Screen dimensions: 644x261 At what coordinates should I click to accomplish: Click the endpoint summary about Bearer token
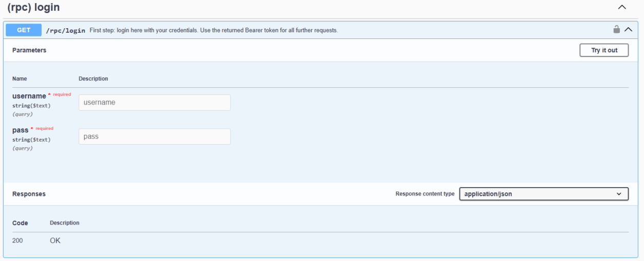pyautogui.click(x=213, y=31)
